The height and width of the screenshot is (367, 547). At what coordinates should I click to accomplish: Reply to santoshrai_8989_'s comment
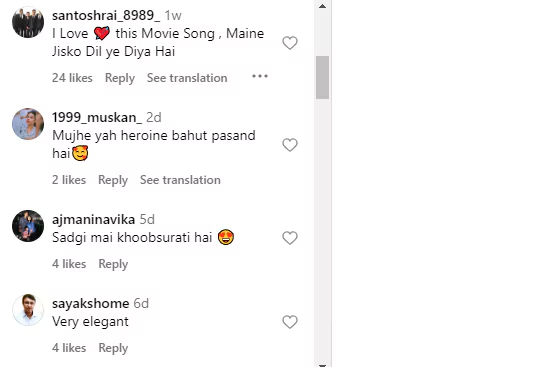pyautogui.click(x=120, y=78)
